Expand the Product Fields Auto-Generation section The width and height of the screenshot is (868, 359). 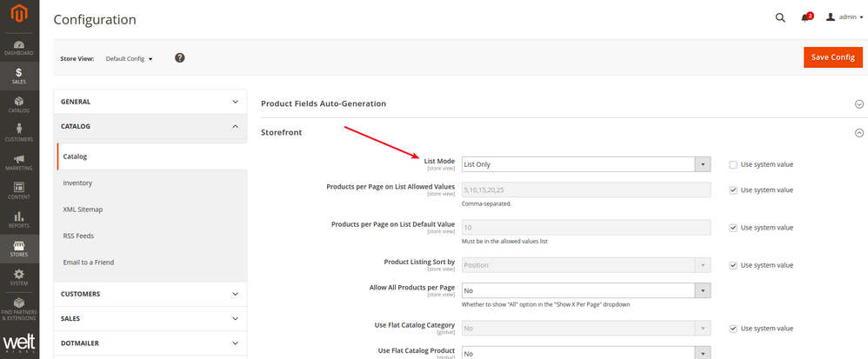[x=858, y=103]
